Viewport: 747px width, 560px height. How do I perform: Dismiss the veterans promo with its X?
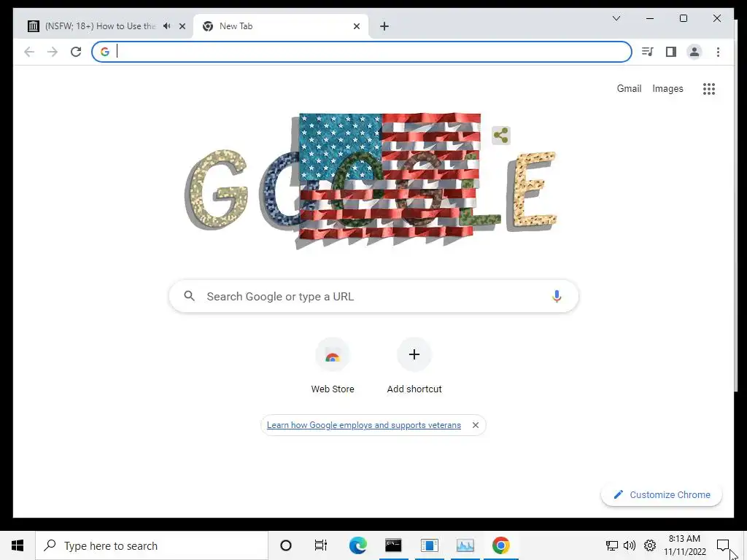point(475,425)
